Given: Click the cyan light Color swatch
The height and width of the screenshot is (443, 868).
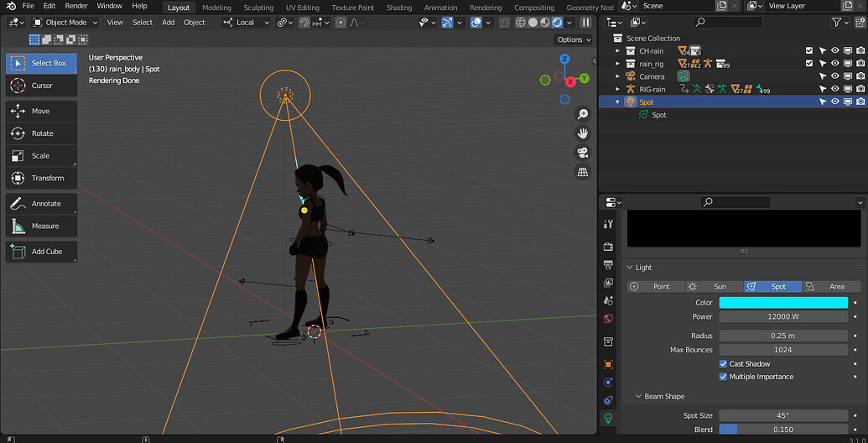Looking at the screenshot, I should [x=783, y=303].
